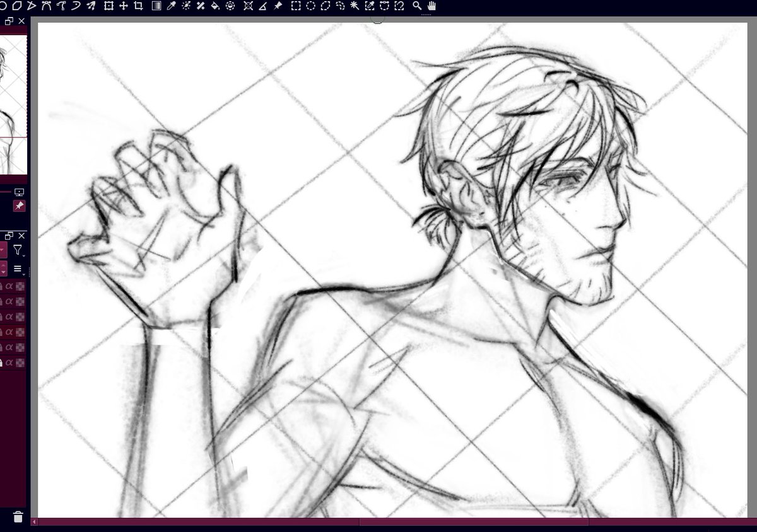The height and width of the screenshot is (532, 757).
Task: Choose the Elliptical selection tool
Action: (x=310, y=6)
